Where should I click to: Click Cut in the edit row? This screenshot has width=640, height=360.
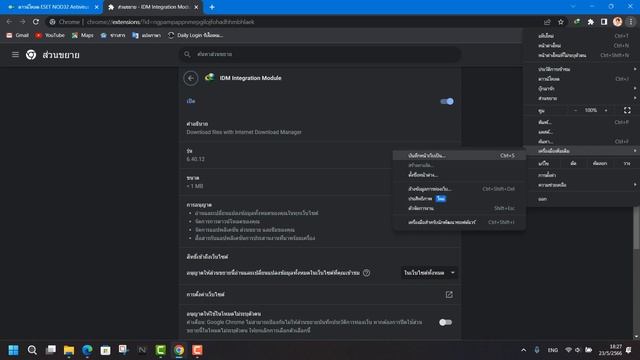click(x=573, y=163)
